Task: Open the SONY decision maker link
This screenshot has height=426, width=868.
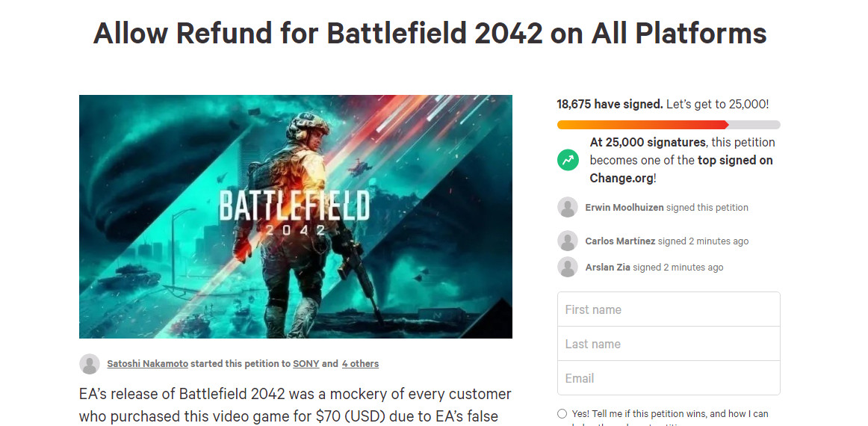Action: pyautogui.click(x=306, y=364)
